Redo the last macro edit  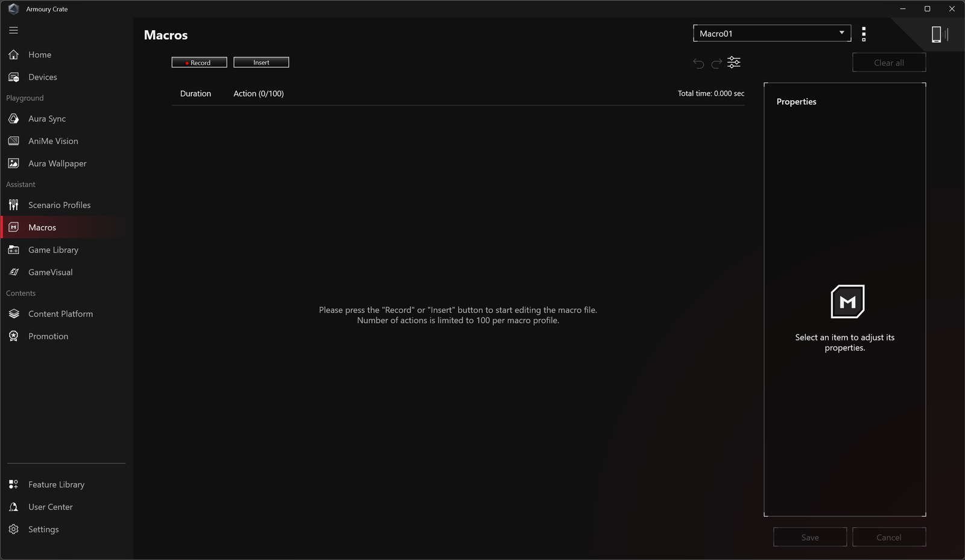pos(717,63)
